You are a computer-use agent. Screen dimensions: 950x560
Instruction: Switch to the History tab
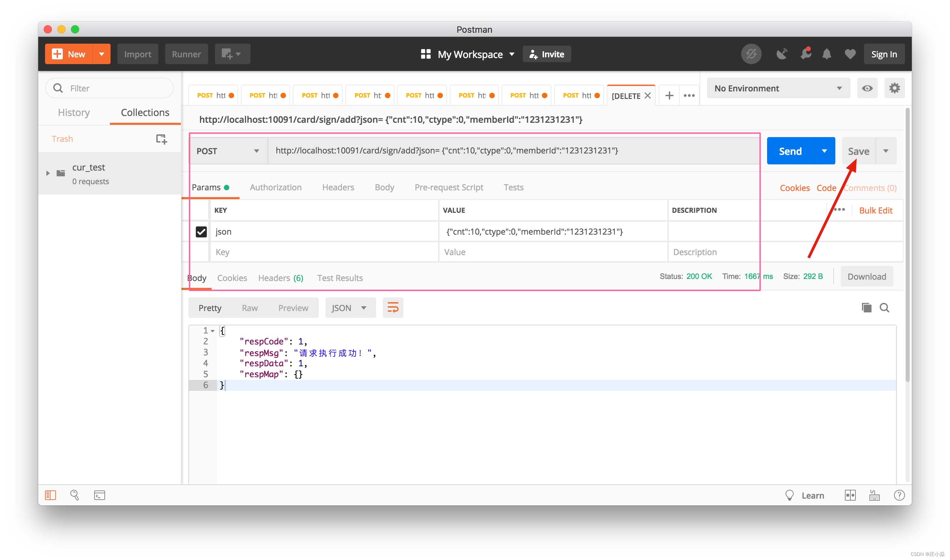[74, 113]
